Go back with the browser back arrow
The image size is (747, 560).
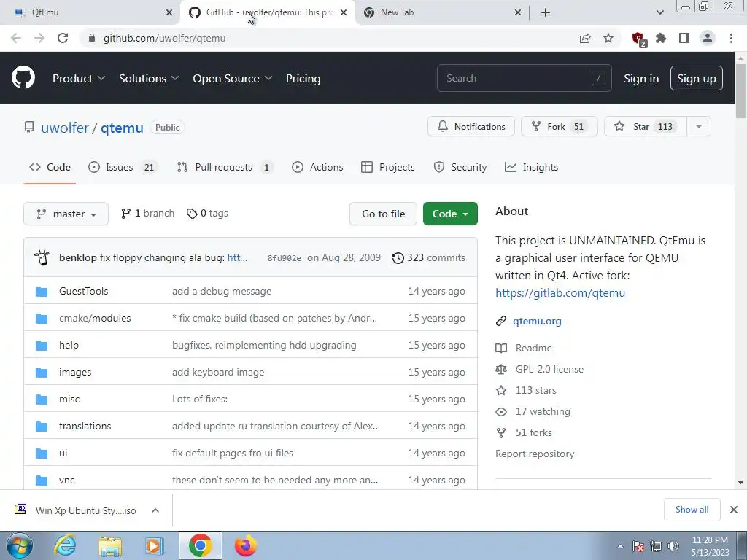(16, 38)
